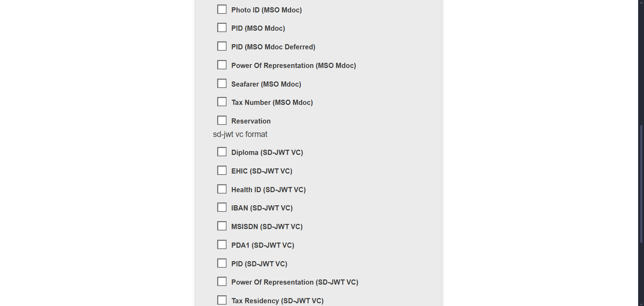This screenshot has width=644, height=306.
Task: Click the Reservation label text
Action: click(251, 121)
